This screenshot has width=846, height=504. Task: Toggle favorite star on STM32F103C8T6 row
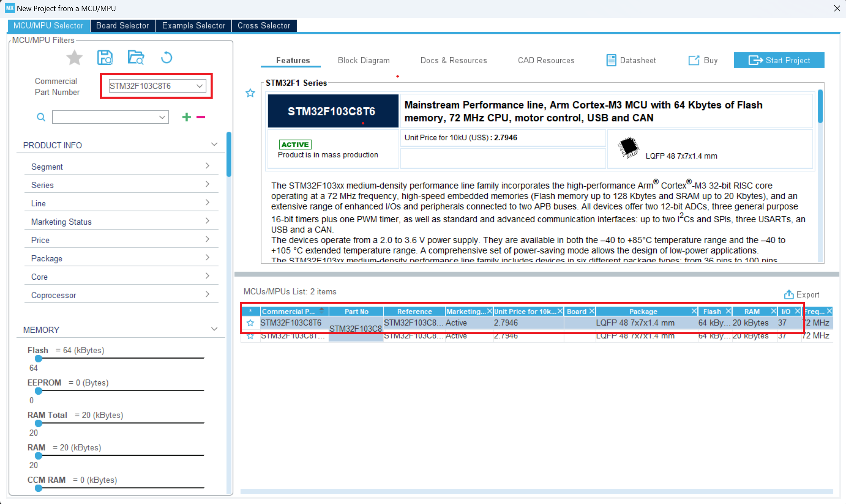click(x=250, y=323)
